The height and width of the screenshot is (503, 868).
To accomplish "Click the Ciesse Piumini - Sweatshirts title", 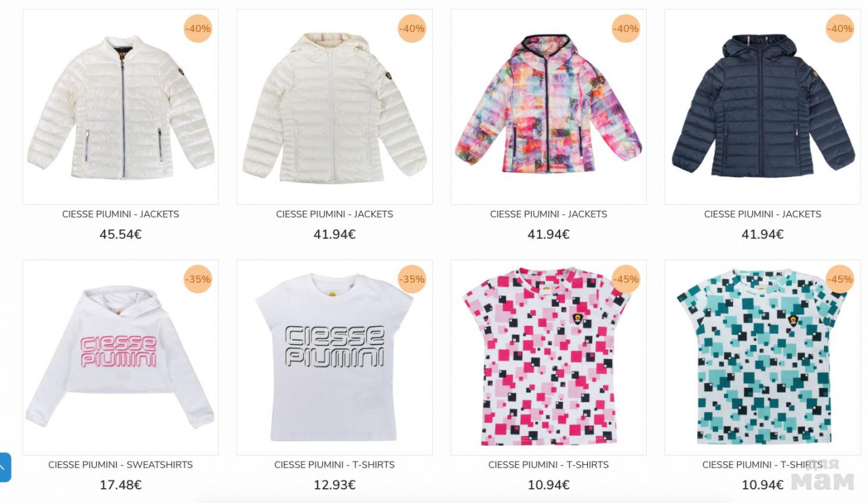I will 121,465.
